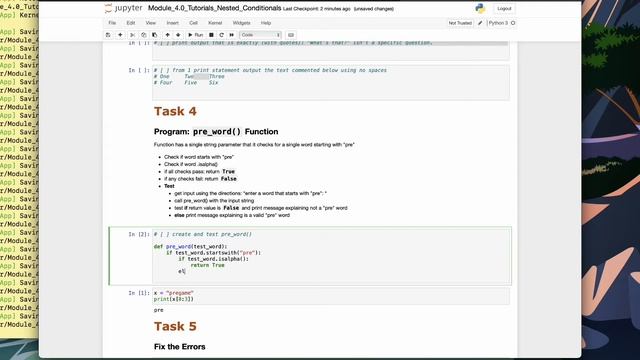
Task: Rename notebook via title Module_4.0_Tutorials_Nested_Conditionals
Action: [x=214, y=8]
